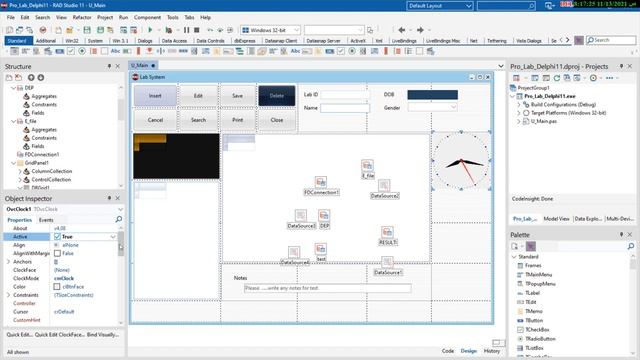Toggle the Active property checkbox
Screen dimensions: 640x360
tap(57, 237)
